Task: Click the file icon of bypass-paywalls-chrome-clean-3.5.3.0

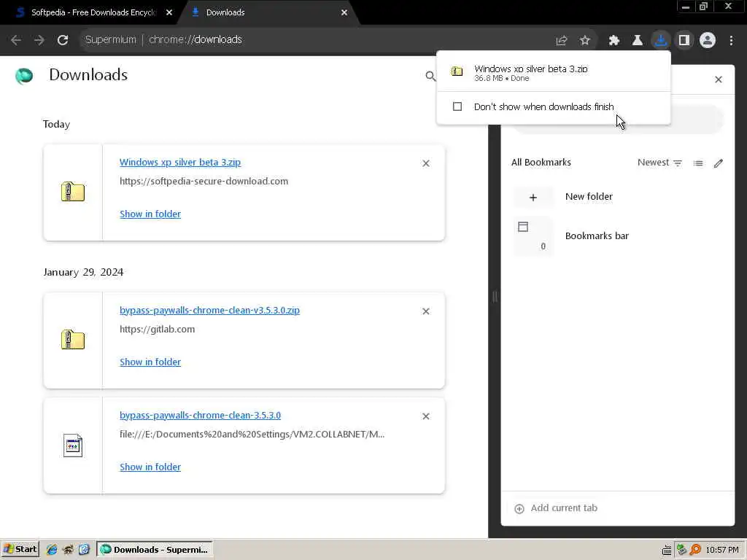Action: point(73,446)
